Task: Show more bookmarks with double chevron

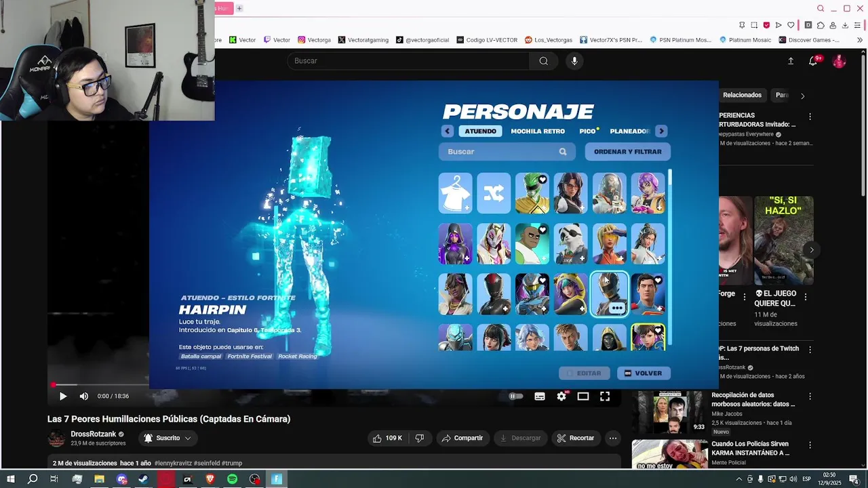Action: point(861,40)
